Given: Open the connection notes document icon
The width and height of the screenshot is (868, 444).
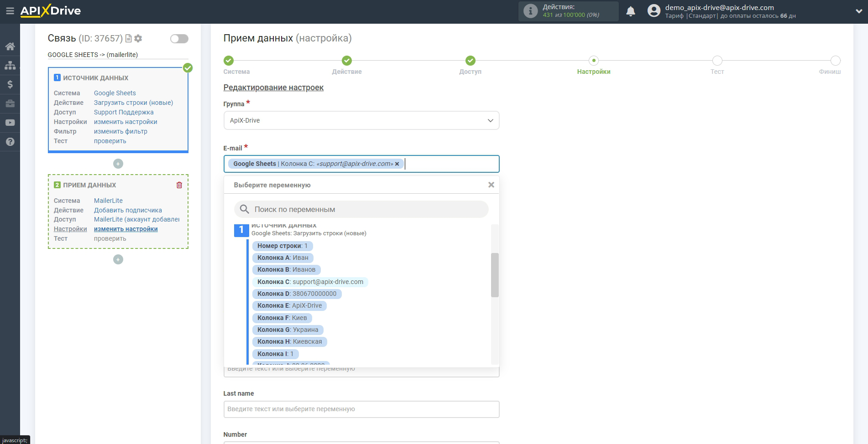Looking at the screenshot, I should click(x=129, y=38).
